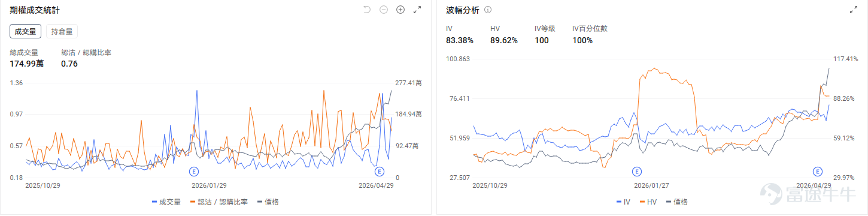
Task: Click the undo icon in options volume panel
Action: click(x=367, y=10)
